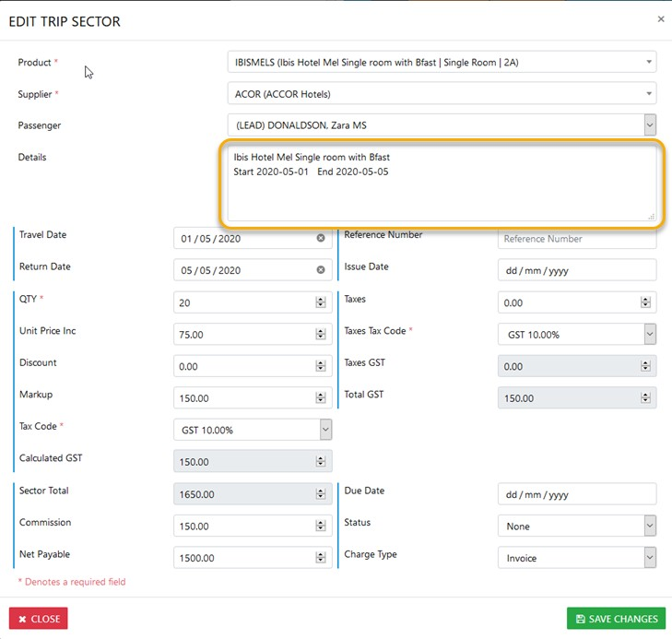Close the Edit Trip Sector dialog via X
672x639 pixels.
(660, 18)
